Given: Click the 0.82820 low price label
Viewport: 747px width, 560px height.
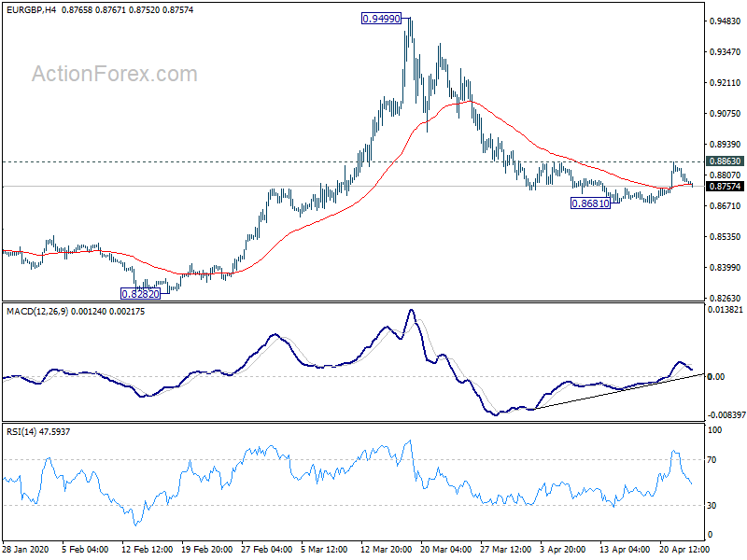Looking at the screenshot, I should point(141,294).
